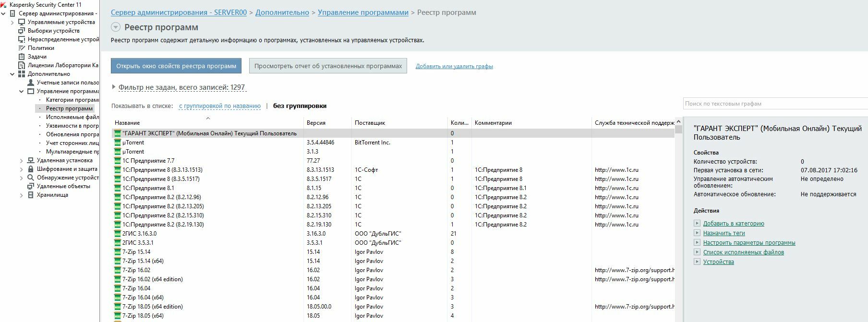The height and width of the screenshot is (322, 868).
Task: Click the Kaspersky Lab licenses icon
Action: point(22,65)
